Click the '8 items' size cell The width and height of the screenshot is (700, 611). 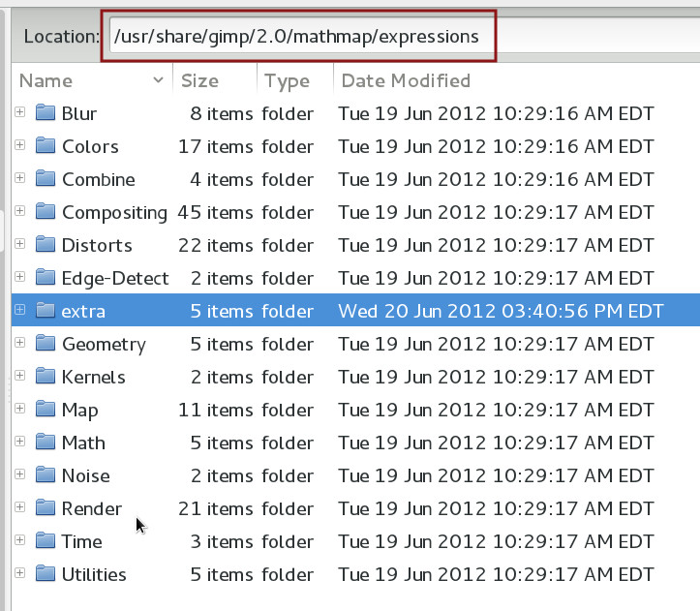click(222, 113)
